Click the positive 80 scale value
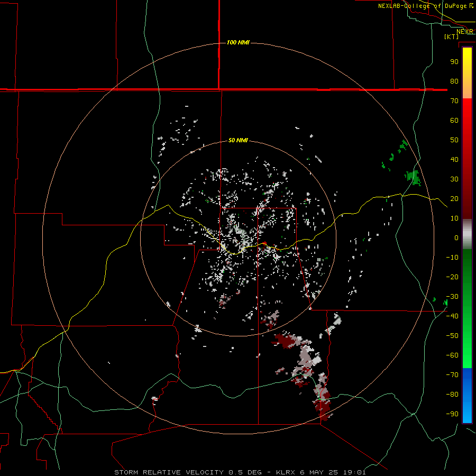Viewport: 476px width, 476px height. (x=454, y=81)
